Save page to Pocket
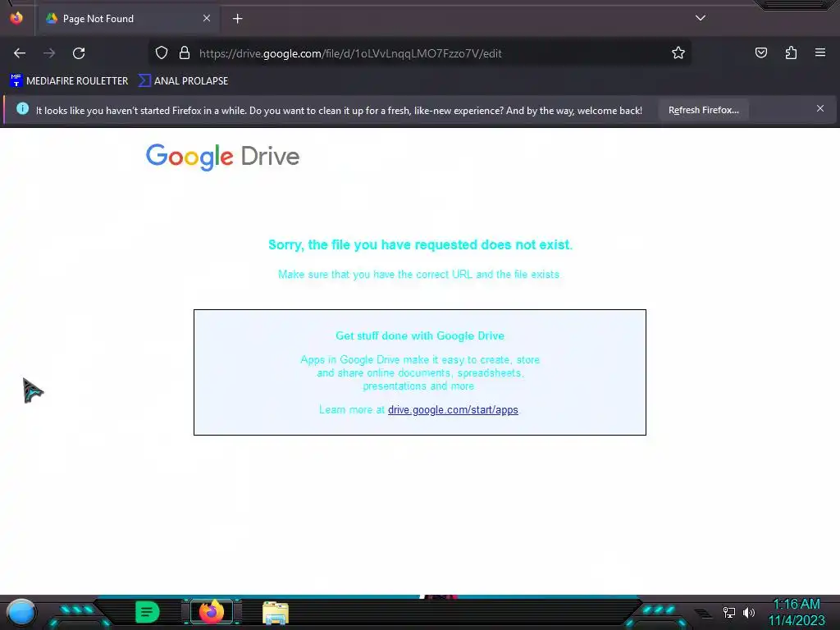Viewport: 840px width, 630px height. pos(761,52)
